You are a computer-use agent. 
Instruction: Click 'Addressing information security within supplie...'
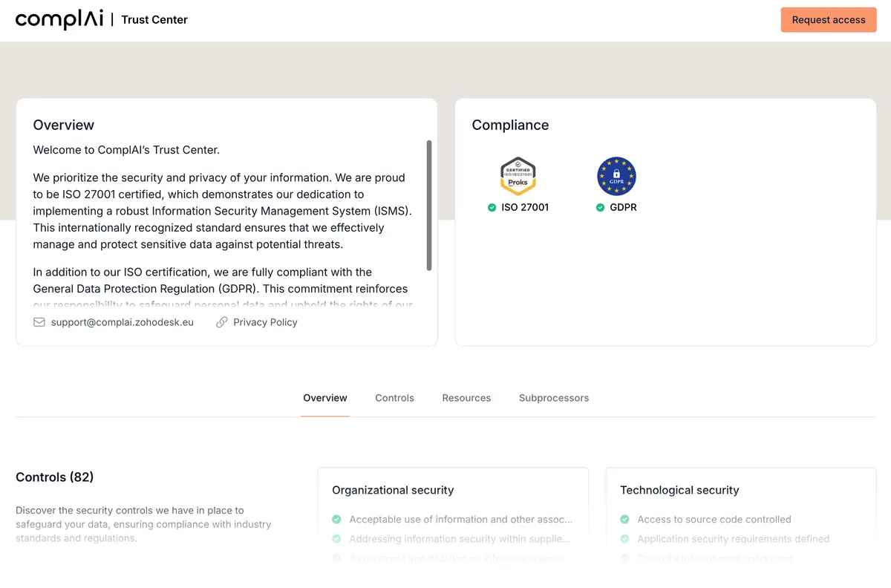click(x=460, y=539)
